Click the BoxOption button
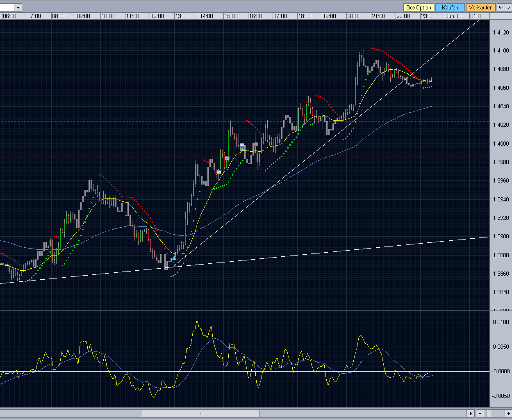The image size is (512, 420). tap(419, 7)
